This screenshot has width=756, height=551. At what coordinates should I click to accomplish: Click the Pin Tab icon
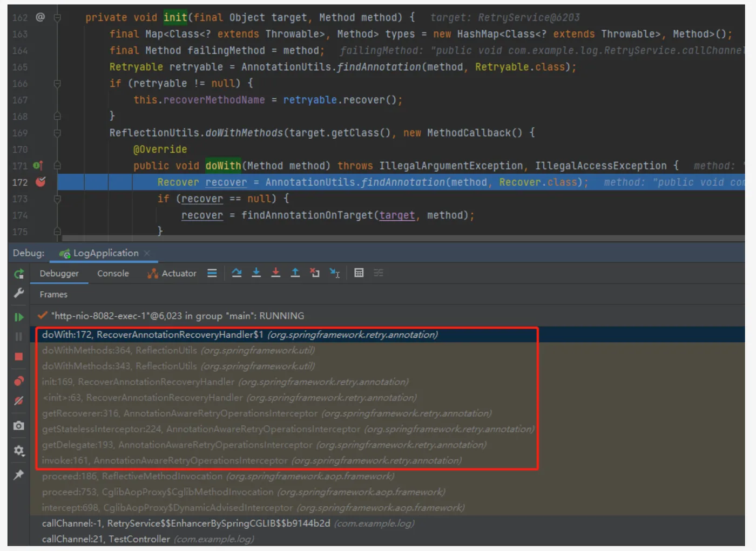coord(19,475)
